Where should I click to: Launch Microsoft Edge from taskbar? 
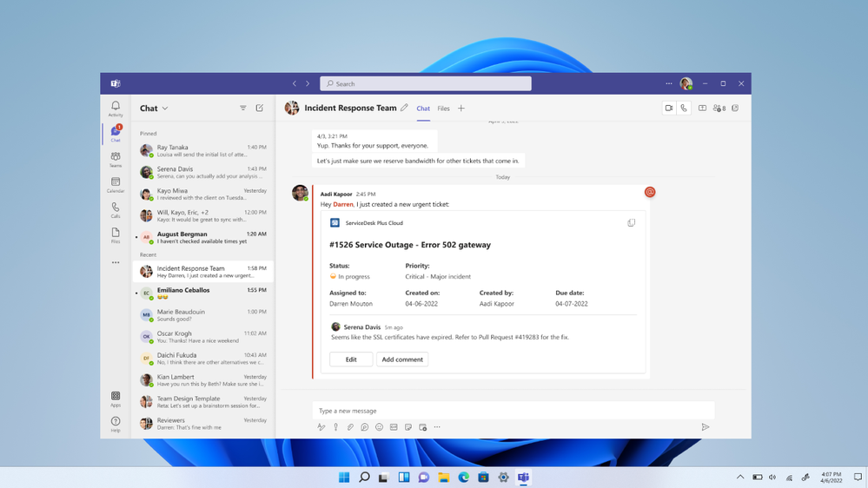[x=463, y=477]
